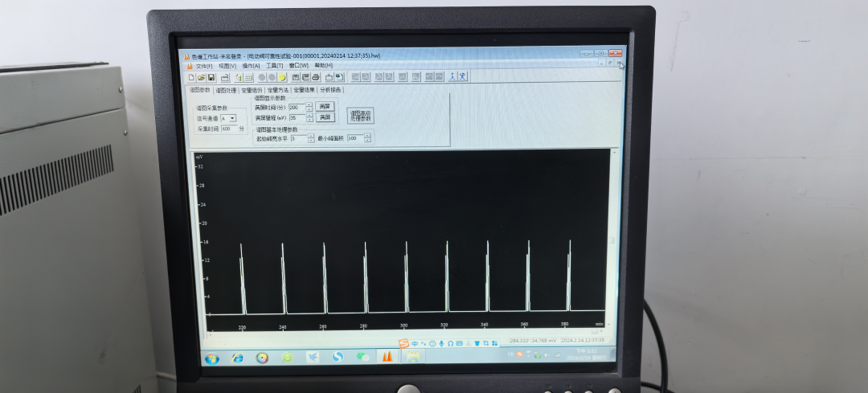This screenshot has height=393, width=868.
Task: Switch to the 定量方法 tab
Action: click(x=278, y=90)
